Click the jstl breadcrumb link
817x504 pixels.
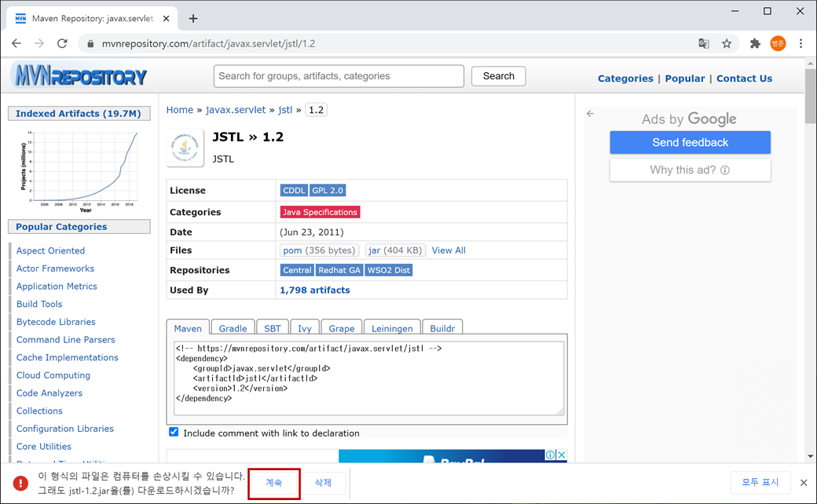click(285, 110)
